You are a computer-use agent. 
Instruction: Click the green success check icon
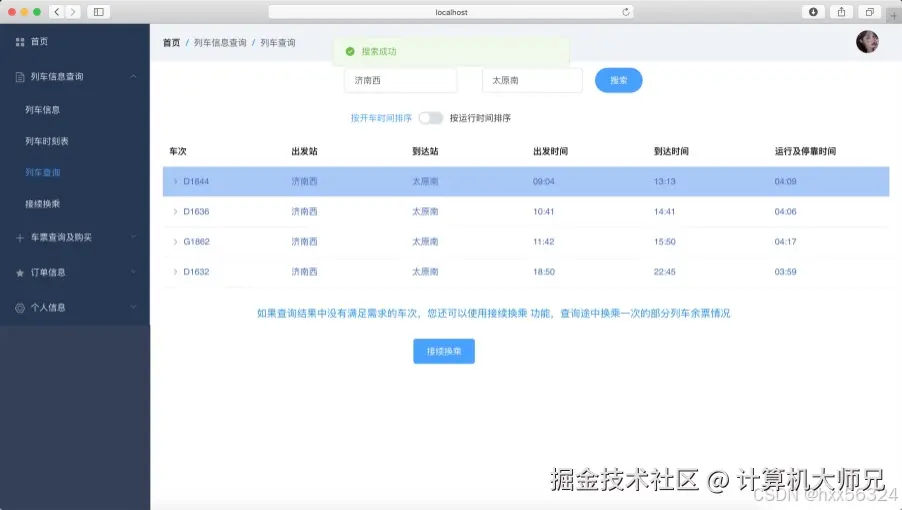[x=350, y=52]
